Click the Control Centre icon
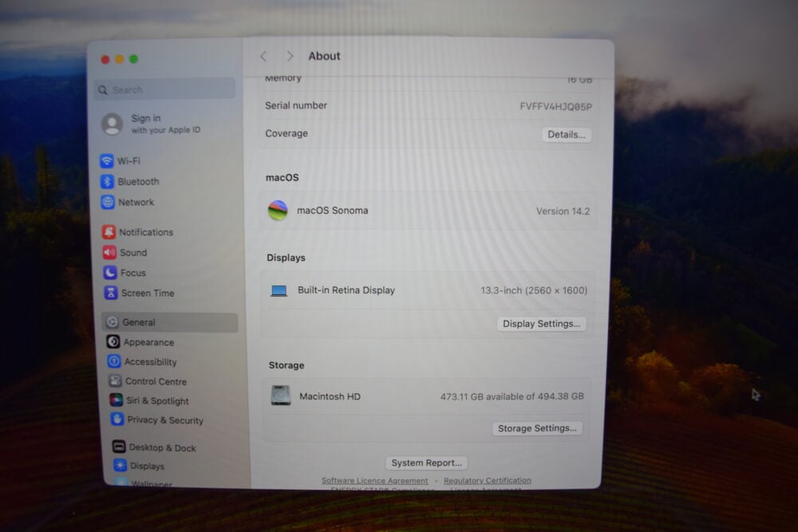Screen dimensions: 798x532 click(x=115, y=381)
